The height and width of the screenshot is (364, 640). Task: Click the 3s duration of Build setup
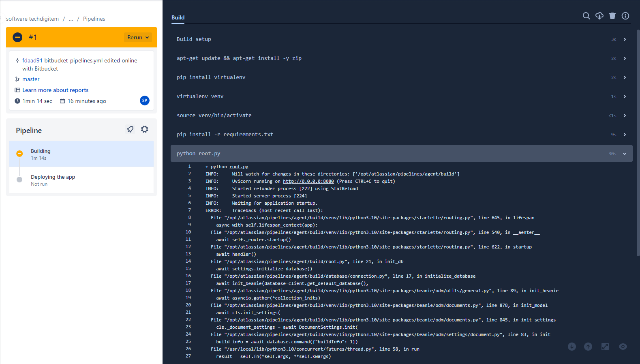(x=614, y=39)
